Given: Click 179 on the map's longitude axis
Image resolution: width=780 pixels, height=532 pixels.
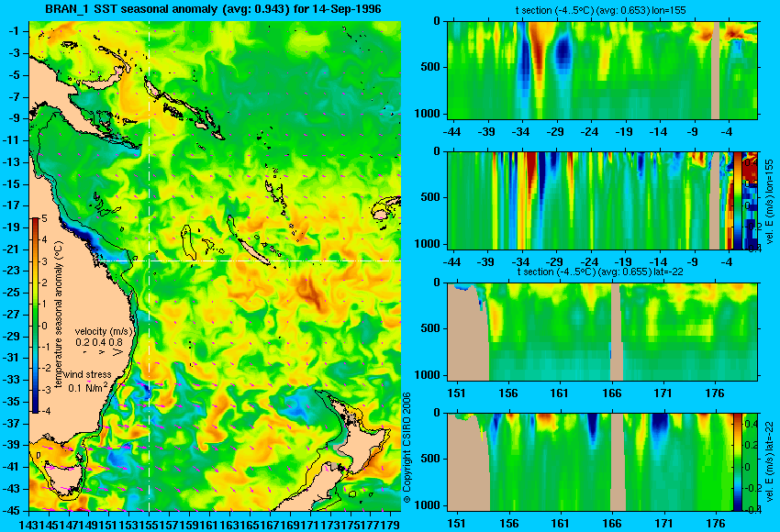Looking at the screenshot, I should (x=392, y=525).
